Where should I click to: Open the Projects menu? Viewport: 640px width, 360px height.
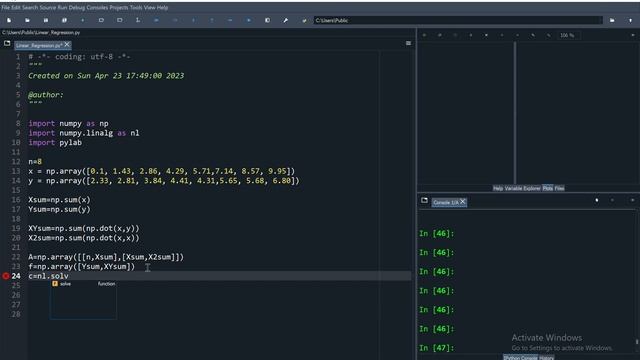pyautogui.click(x=119, y=7)
